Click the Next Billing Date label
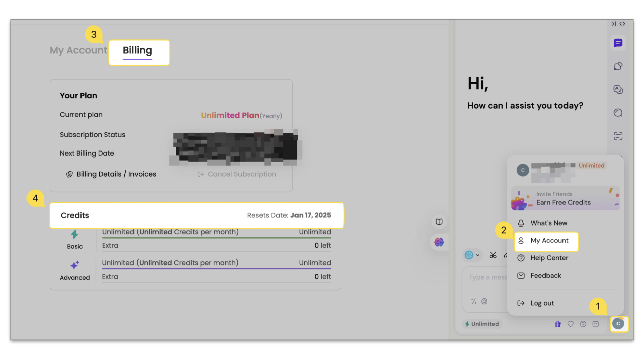This screenshot has width=644, height=362. (87, 153)
